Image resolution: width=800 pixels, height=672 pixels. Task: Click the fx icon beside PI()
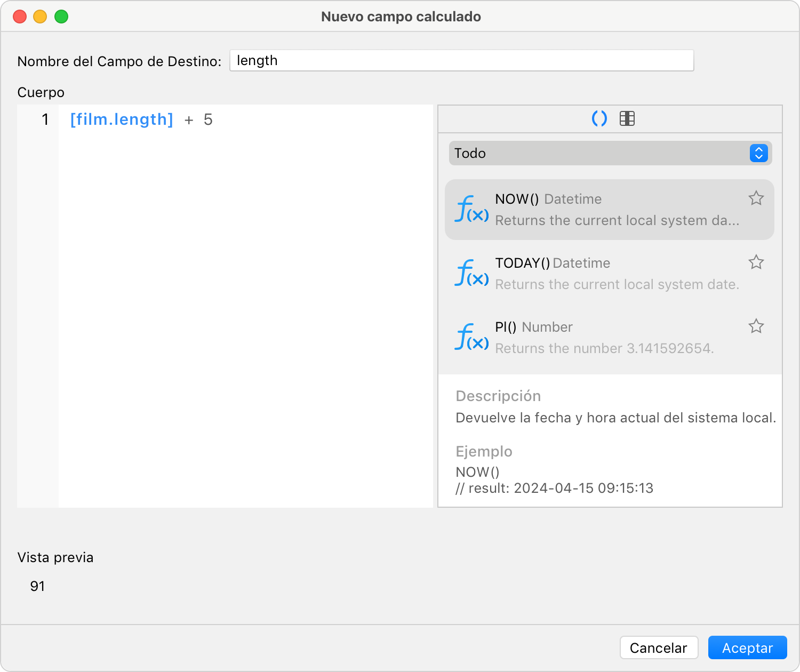(471, 337)
